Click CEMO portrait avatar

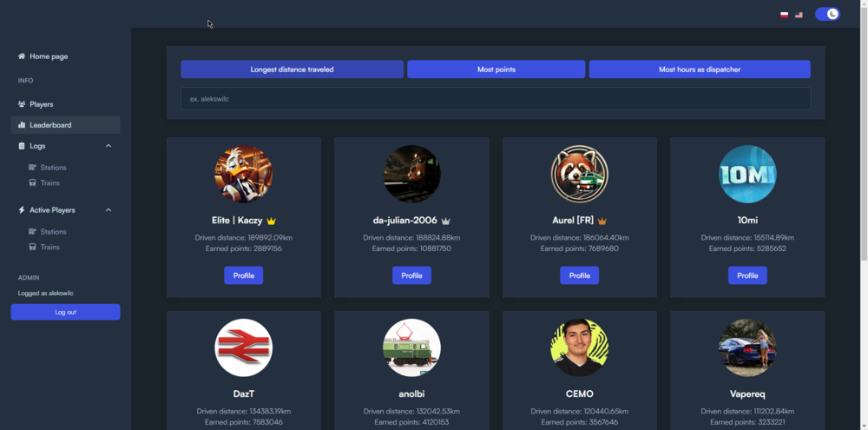point(580,347)
